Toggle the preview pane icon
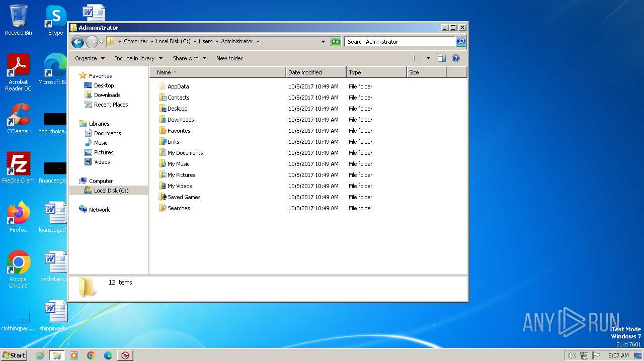This screenshot has width=644, height=362. tap(442, 58)
